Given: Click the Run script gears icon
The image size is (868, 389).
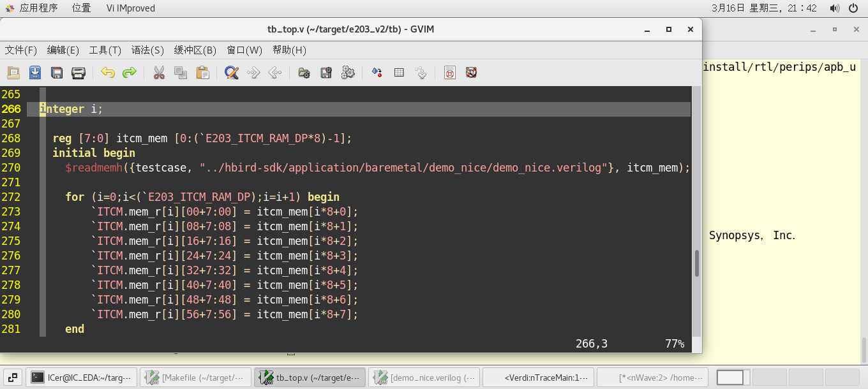Looking at the screenshot, I should click(x=348, y=73).
